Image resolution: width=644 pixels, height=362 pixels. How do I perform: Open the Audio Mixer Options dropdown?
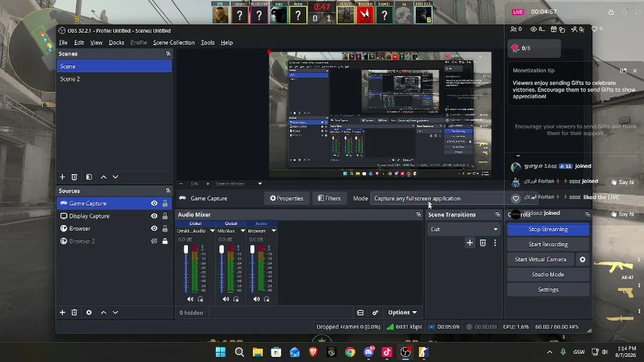pos(403,313)
